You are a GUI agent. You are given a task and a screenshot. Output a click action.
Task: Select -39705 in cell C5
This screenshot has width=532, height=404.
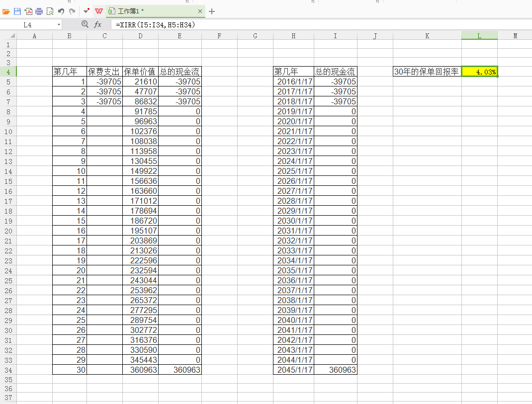(x=104, y=82)
